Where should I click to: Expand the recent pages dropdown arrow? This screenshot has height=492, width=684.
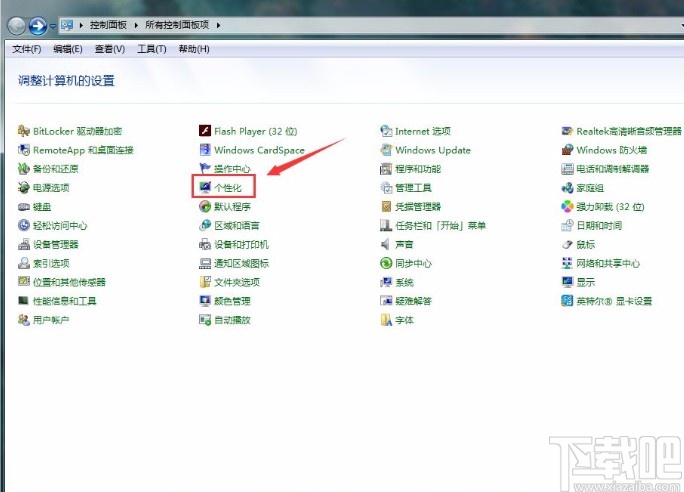pos(53,26)
